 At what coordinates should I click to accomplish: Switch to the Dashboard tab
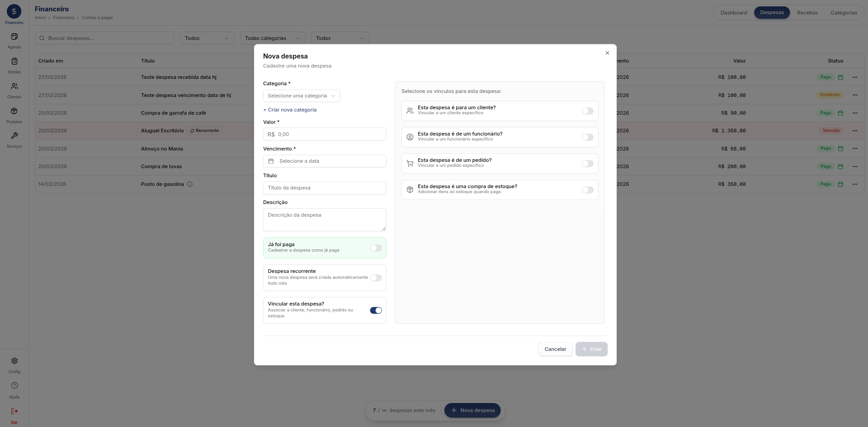(733, 13)
